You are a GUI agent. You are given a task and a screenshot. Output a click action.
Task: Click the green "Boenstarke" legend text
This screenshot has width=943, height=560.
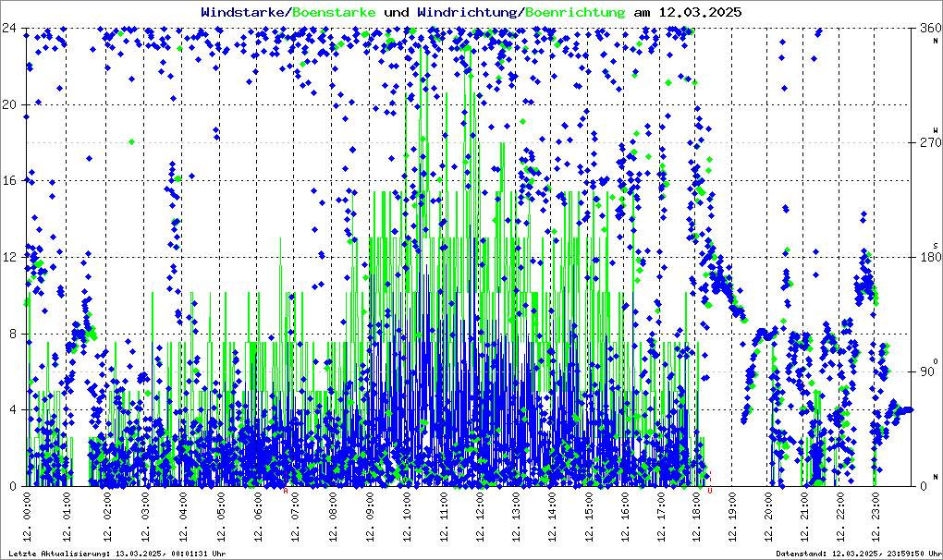(x=334, y=12)
